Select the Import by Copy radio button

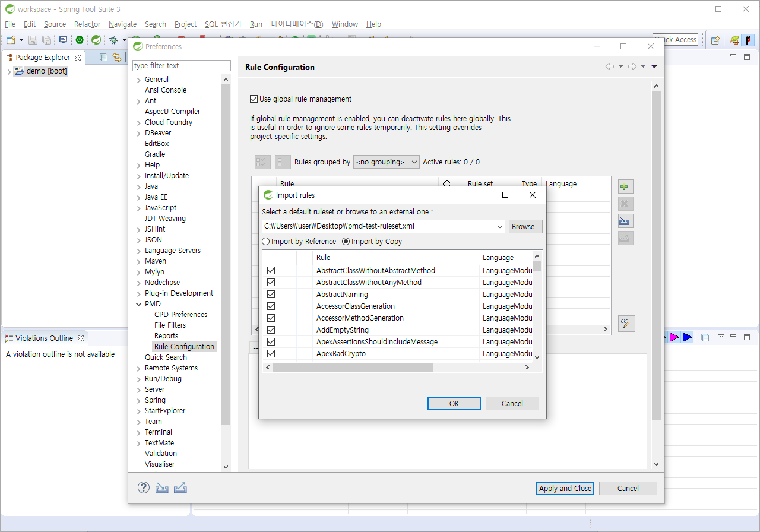pos(346,242)
